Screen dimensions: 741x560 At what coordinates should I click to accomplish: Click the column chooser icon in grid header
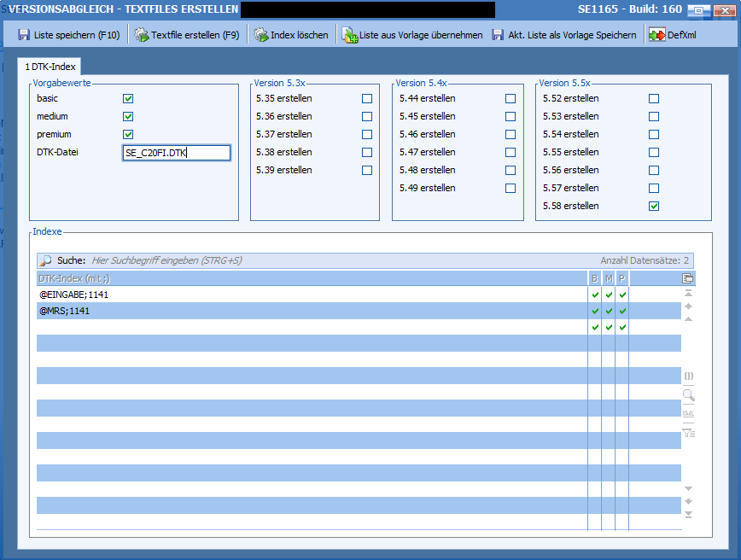pyautogui.click(x=688, y=278)
